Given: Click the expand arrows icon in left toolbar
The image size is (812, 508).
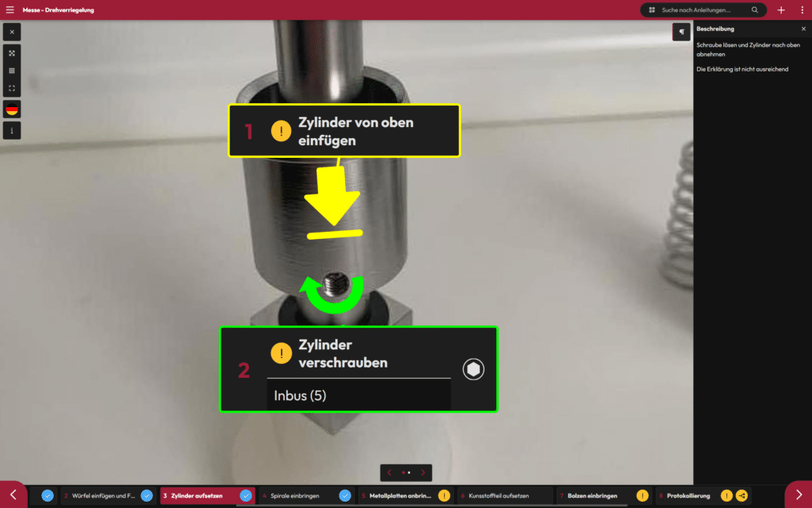Looking at the screenshot, I should 12,52.
